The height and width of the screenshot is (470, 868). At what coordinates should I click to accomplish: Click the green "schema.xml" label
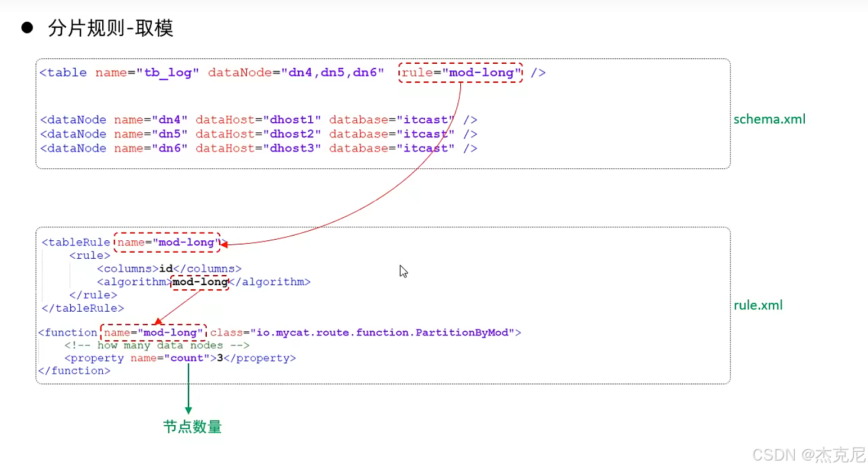[x=769, y=119]
